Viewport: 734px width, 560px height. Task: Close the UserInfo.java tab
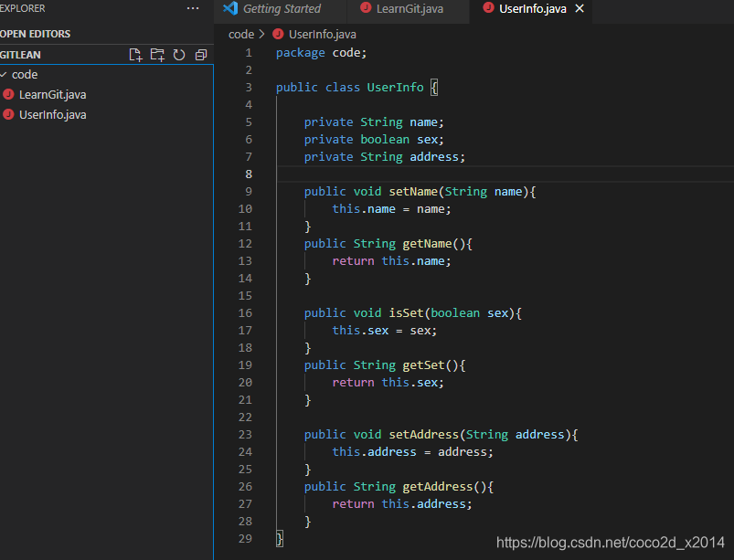click(x=580, y=8)
